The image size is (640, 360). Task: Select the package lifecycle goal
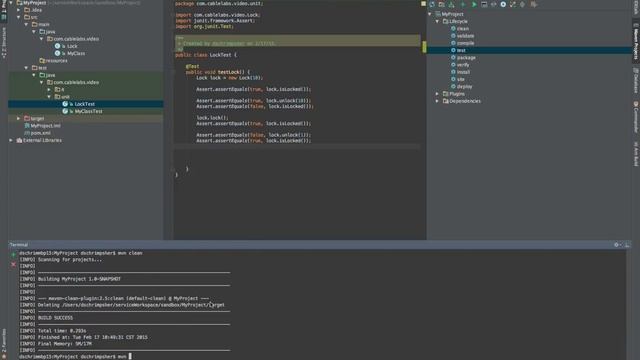point(466,58)
